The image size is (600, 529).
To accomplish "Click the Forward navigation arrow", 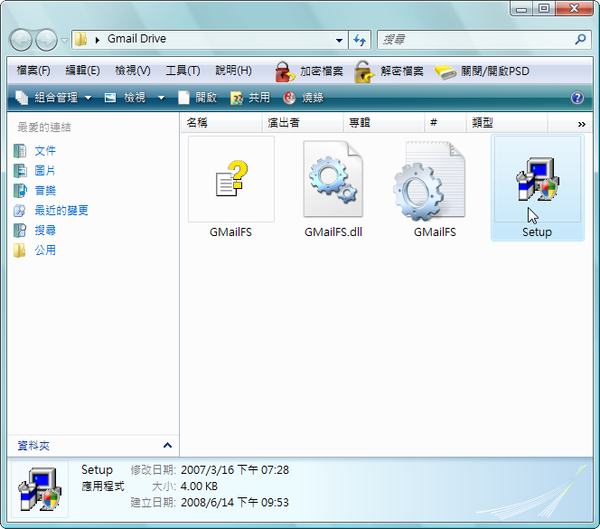I will click(x=46, y=40).
